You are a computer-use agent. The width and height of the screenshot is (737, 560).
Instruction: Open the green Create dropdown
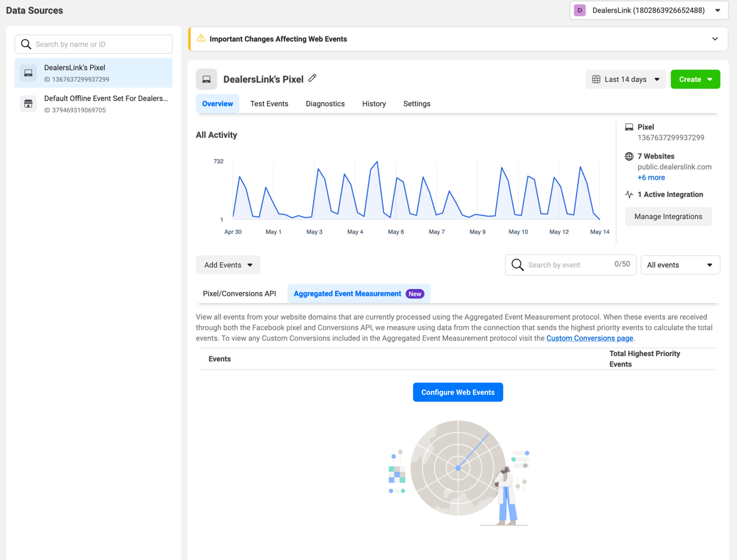[x=695, y=79]
